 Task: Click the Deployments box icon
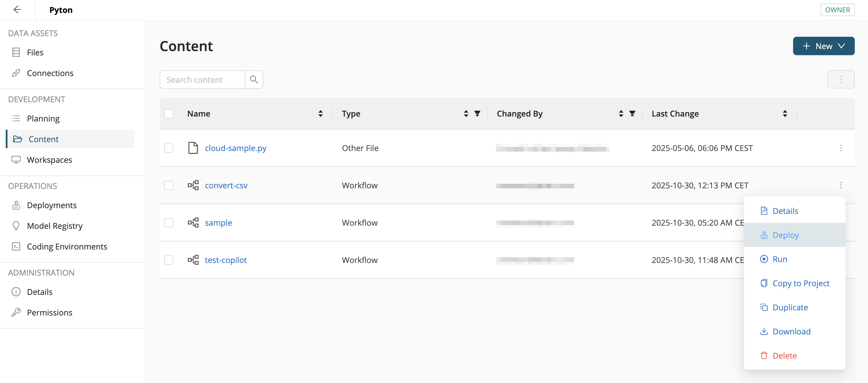(16, 205)
